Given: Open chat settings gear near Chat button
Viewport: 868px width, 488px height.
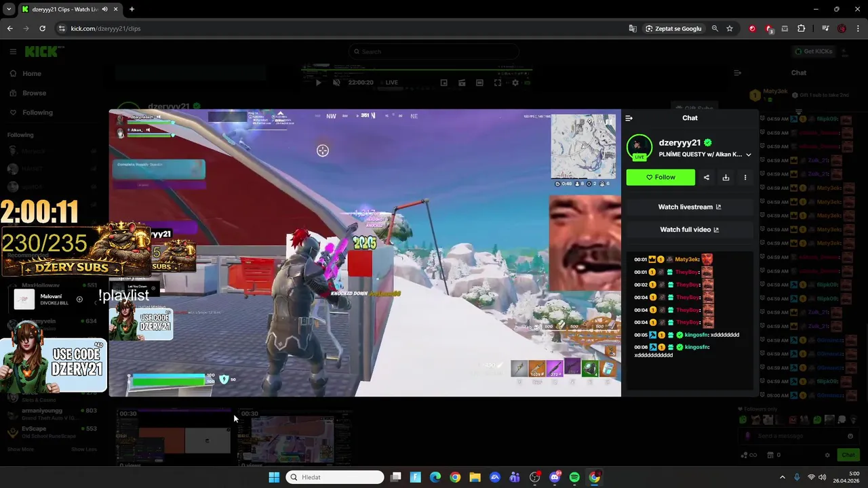Looking at the screenshot, I should (x=827, y=455).
